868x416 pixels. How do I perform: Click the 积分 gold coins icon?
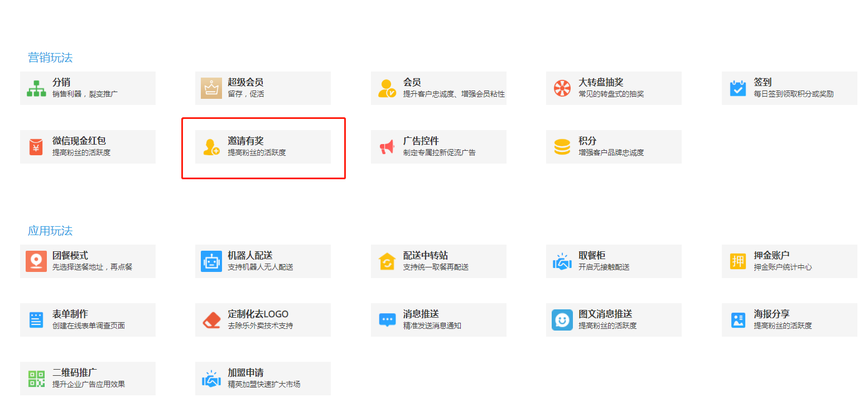(x=562, y=147)
